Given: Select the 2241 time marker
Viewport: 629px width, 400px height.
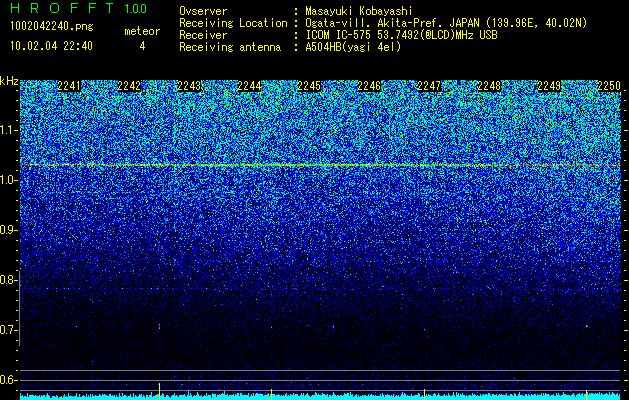Looking at the screenshot, I should pos(69,86).
